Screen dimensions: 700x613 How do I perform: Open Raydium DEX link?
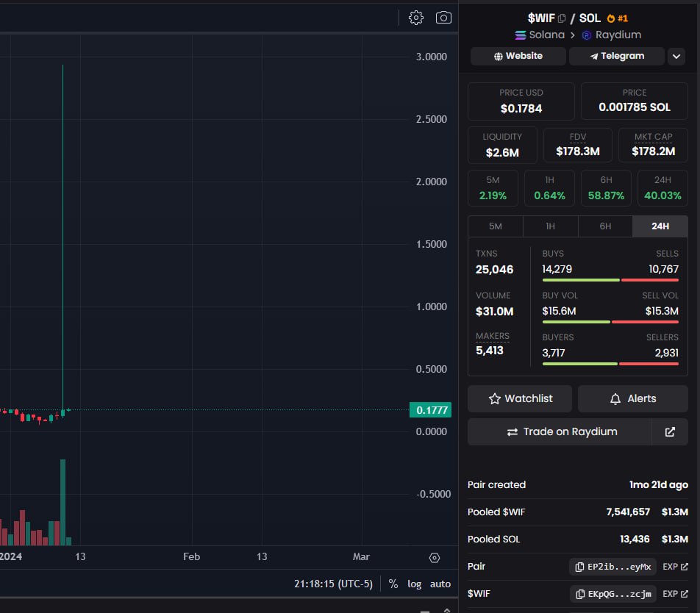pyautogui.click(x=612, y=35)
